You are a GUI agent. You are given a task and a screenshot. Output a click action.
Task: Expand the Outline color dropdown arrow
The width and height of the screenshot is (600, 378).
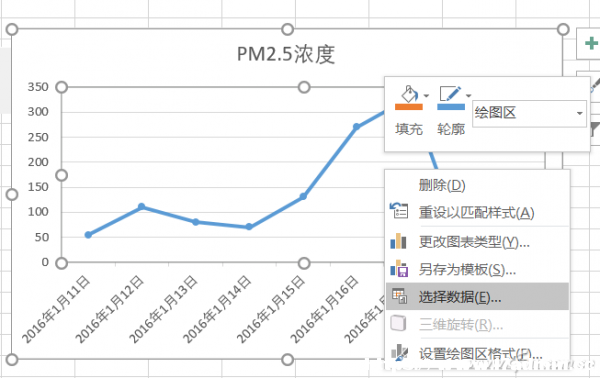coord(468,96)
